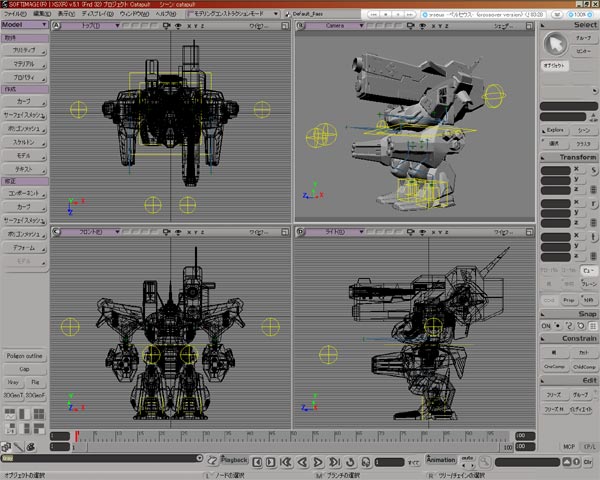Viewport: 600px width, 480px height.
Task: Toggle the Polygon outline button
Action: click(24, 356)
